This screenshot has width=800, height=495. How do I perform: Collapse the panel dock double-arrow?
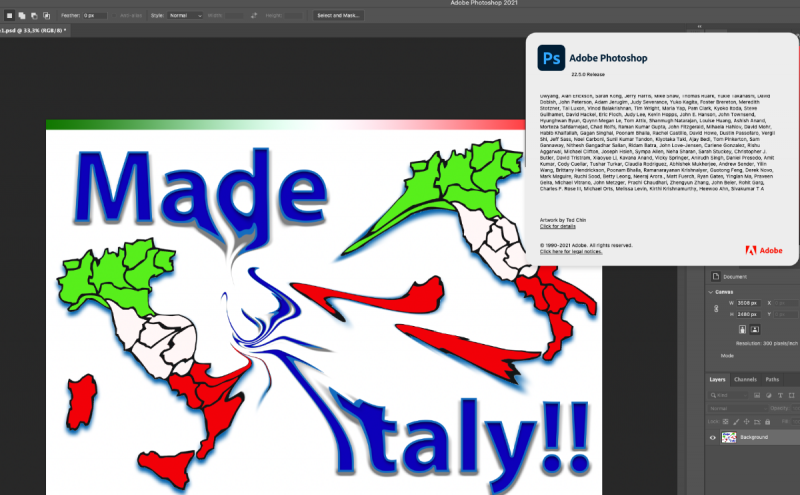699,27
